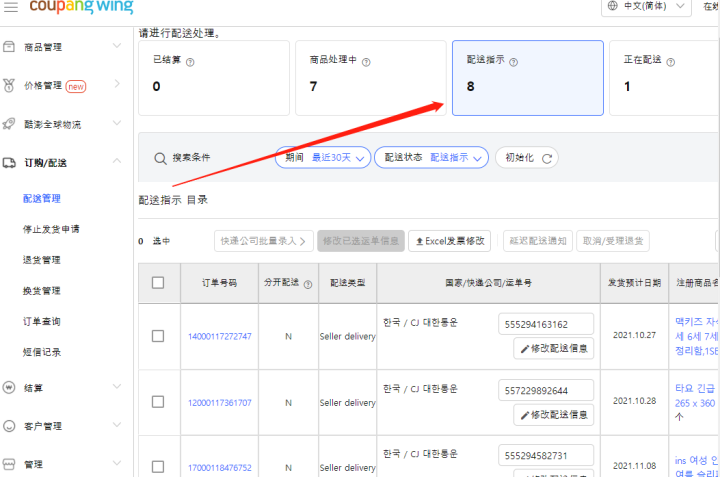The height and width of the screenshot is (477, 720).
Task: Check the box for order 14000117272747
Action: pos(158,336)
